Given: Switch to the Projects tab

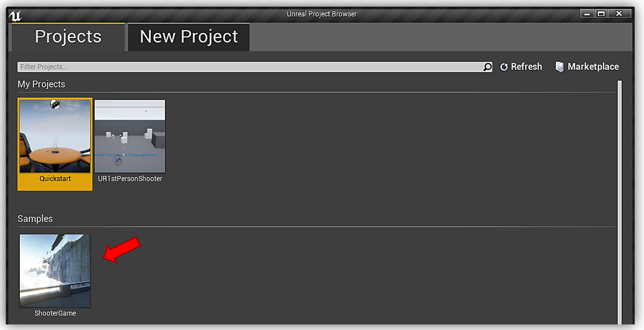Looking at the screenshot, I should [68, 37].
